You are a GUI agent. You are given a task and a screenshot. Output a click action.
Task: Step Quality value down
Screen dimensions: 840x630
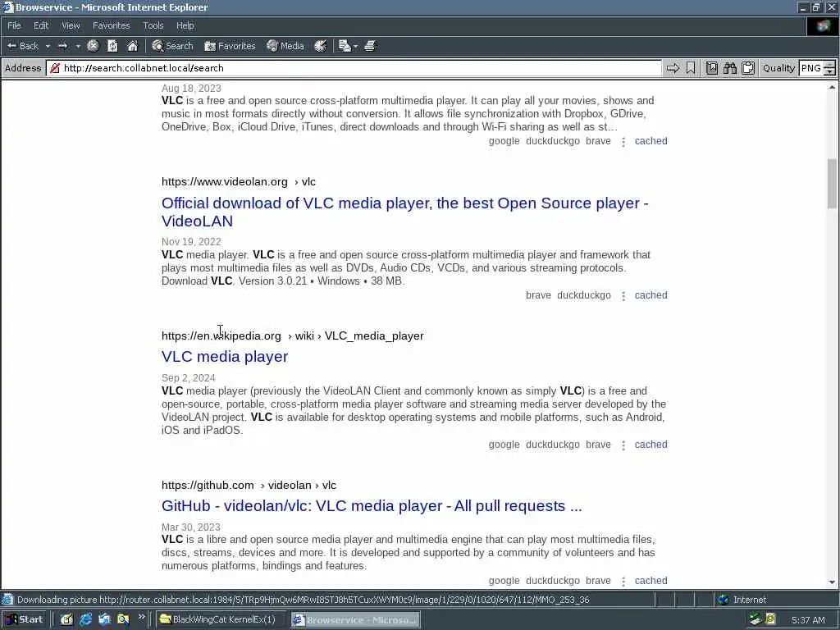tap(829, 72)
